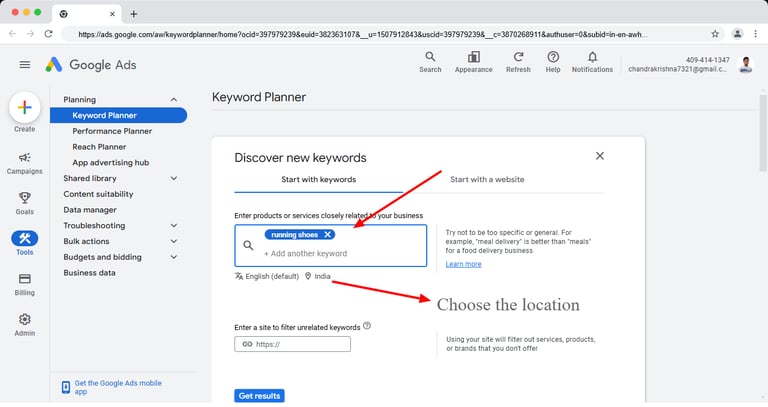The width and height of the screenshot is (768, 407).
Task: Expand Budgets and bidding section
Action: coord(174,257)
